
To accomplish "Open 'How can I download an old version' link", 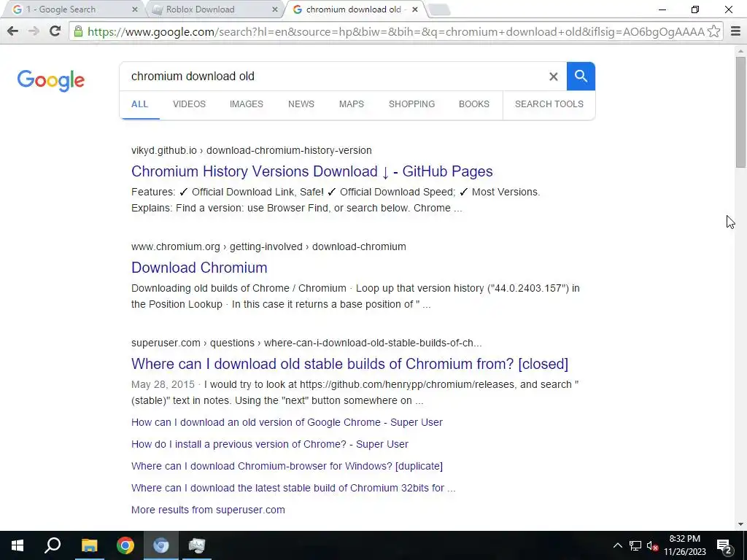I will coord(287,422).
